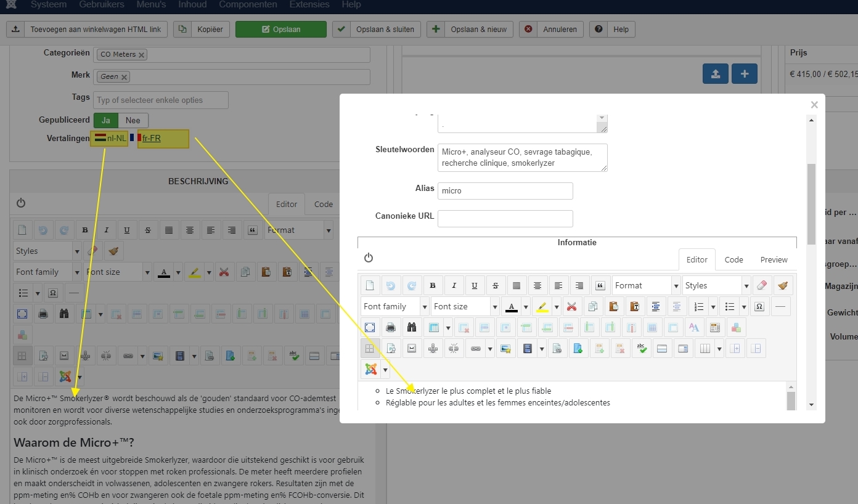Open the Componenten menu
Image resolution: width=858 pixels, height=504 pixels.
(248, 4)
